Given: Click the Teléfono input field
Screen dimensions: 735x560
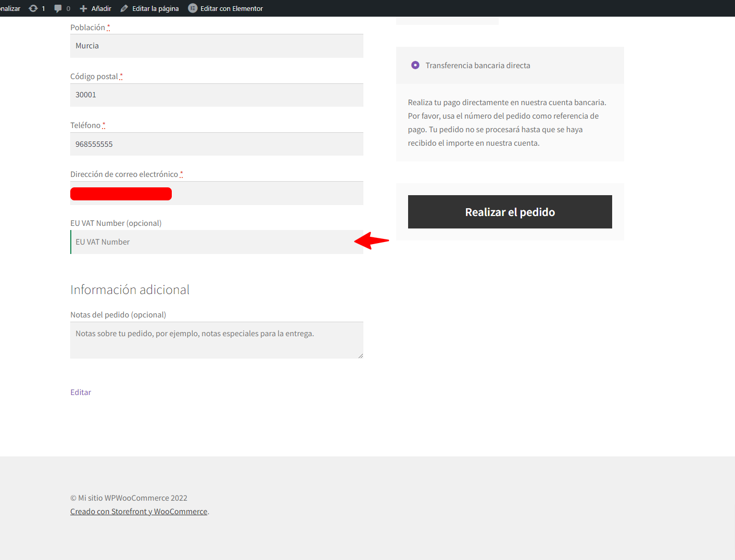Looking at the screenshot, I should (217, 144).
